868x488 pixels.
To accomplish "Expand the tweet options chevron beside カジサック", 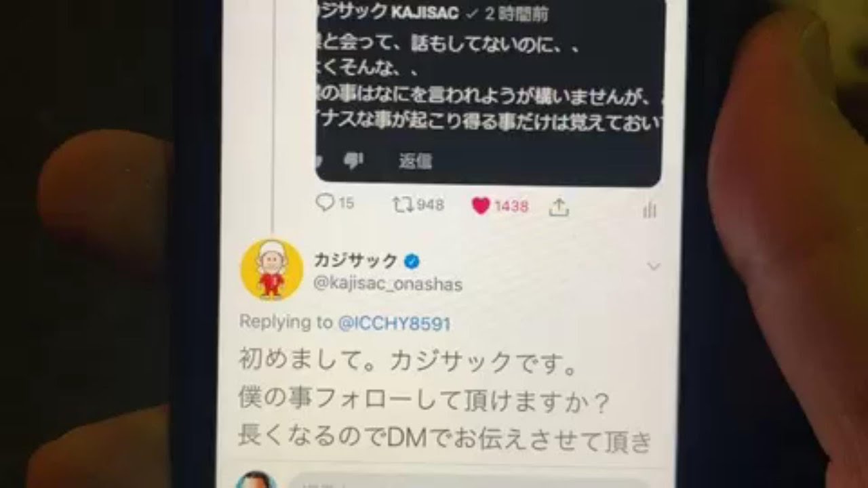I will [654, 267].
